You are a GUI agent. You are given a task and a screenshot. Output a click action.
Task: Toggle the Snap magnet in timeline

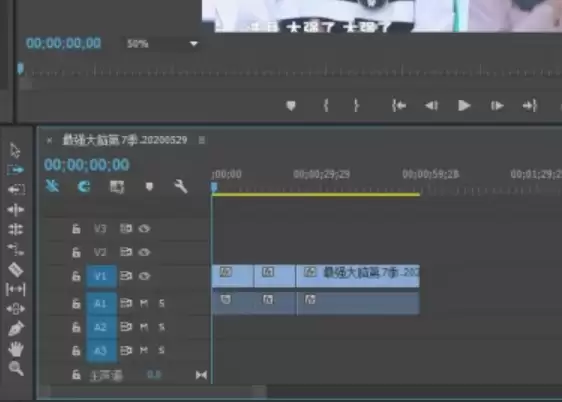point(84,186)
